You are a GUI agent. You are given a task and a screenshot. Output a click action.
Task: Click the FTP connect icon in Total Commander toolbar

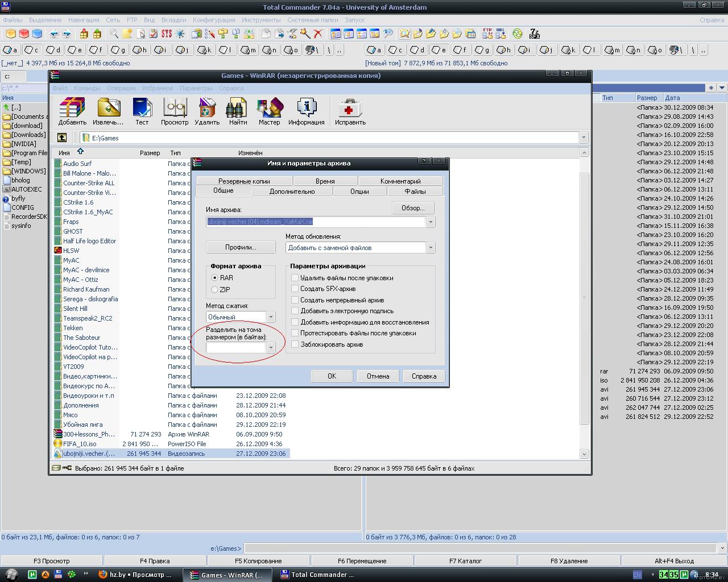click(487, 34)
